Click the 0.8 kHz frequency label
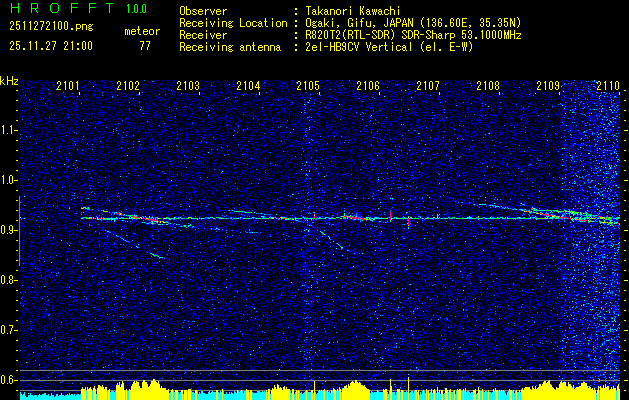 click(7, 280)
